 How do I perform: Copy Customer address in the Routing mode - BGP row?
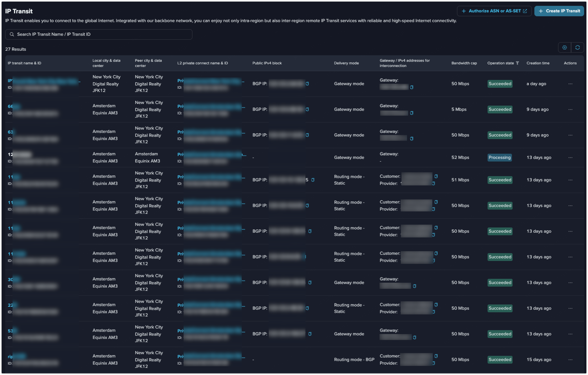click(436, 356)
